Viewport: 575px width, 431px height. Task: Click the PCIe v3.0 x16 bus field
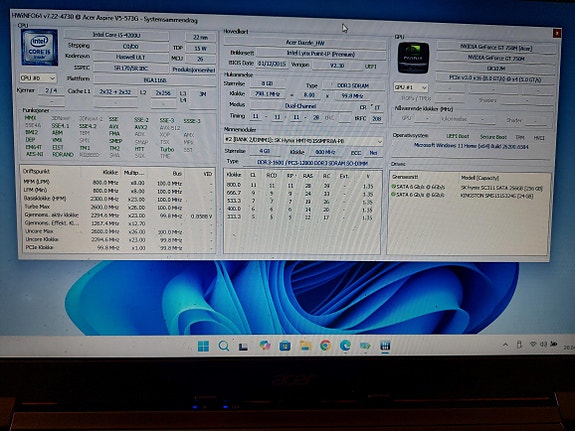point(496,78)
